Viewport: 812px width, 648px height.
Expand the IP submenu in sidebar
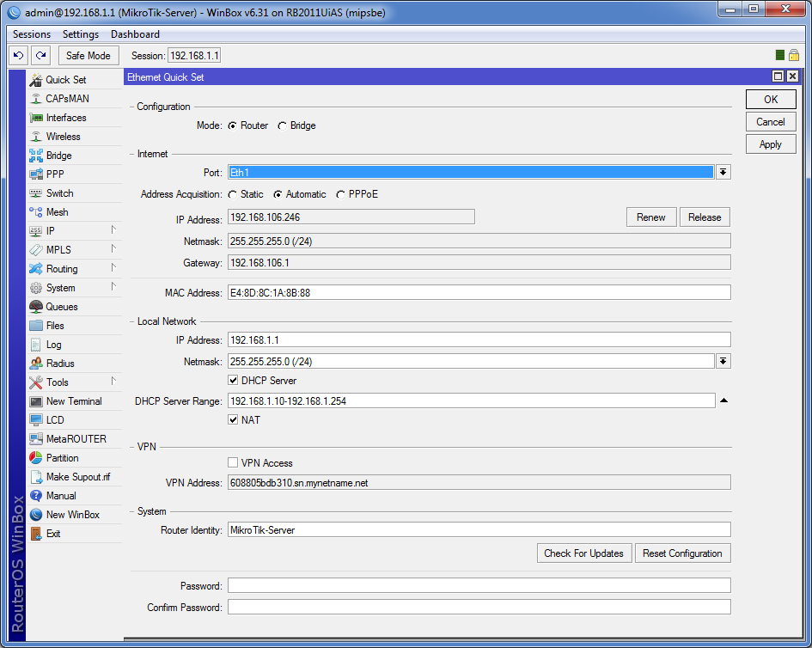113,230
